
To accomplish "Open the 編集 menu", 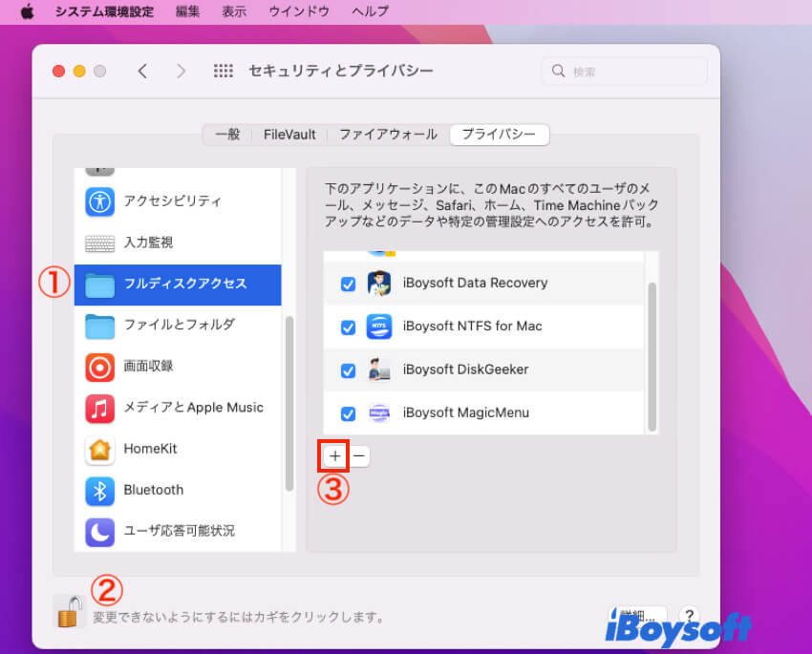I will [187, 11].
